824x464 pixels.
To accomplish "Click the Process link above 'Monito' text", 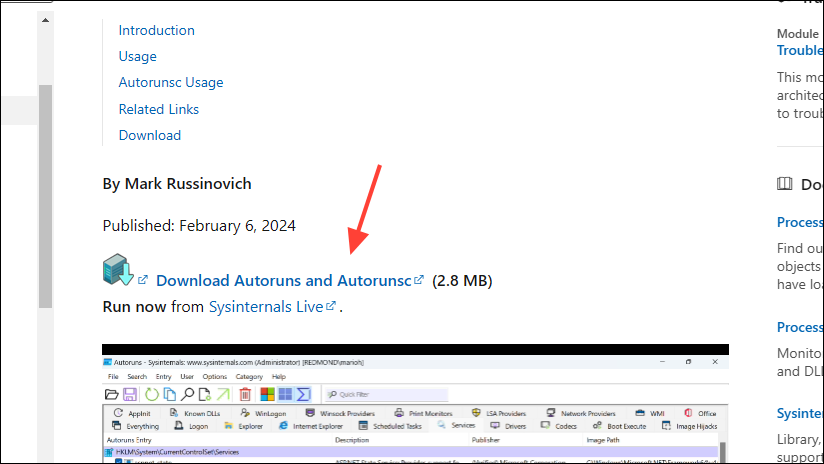I will pyautogui.click(x=800, y=327).
